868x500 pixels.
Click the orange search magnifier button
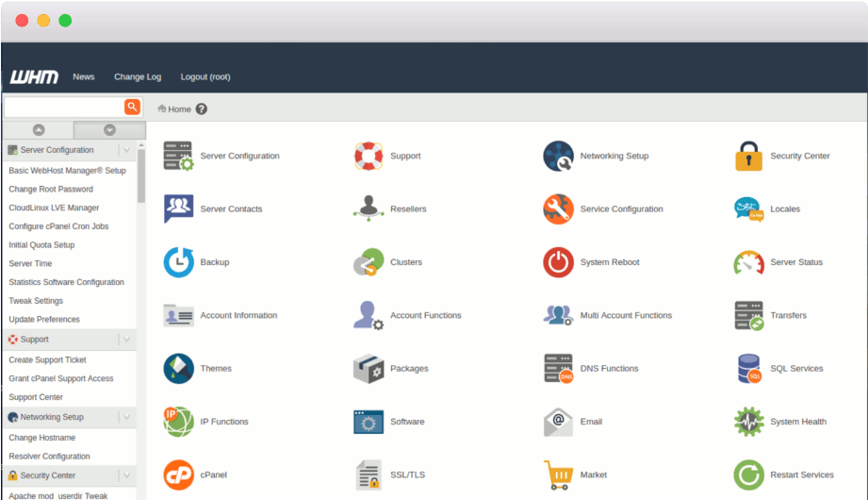pyautogui.click(x=132, y=107)
